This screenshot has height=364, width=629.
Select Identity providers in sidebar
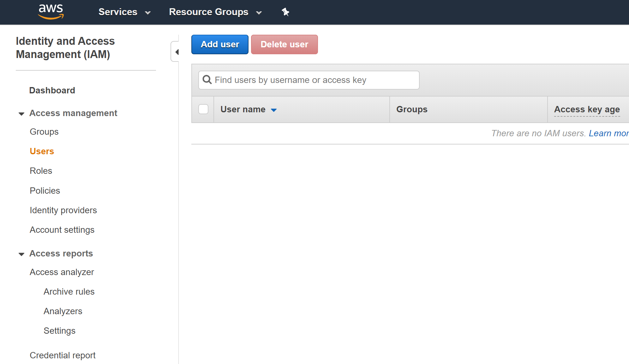(x=63, y=210)
